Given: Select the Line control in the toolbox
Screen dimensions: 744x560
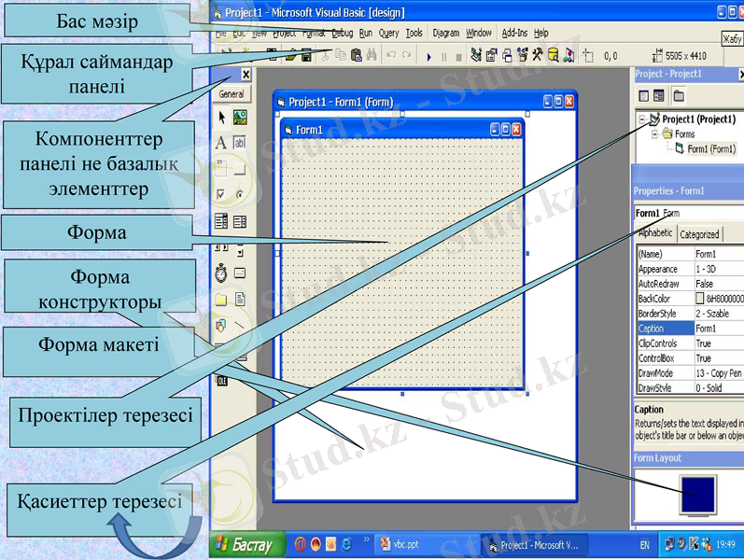Looking at the screenshot, I should pos(240,325).
